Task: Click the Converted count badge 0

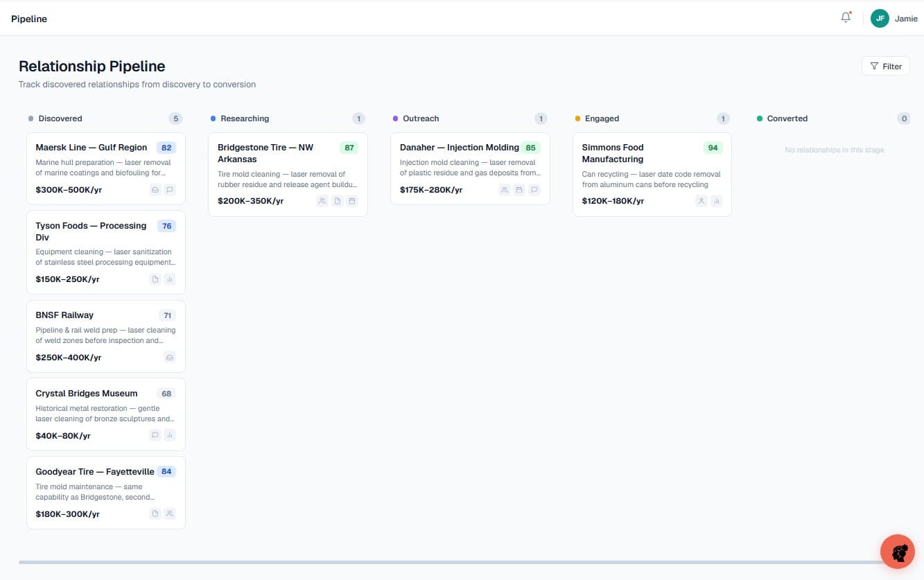Action: click(904, 118)
